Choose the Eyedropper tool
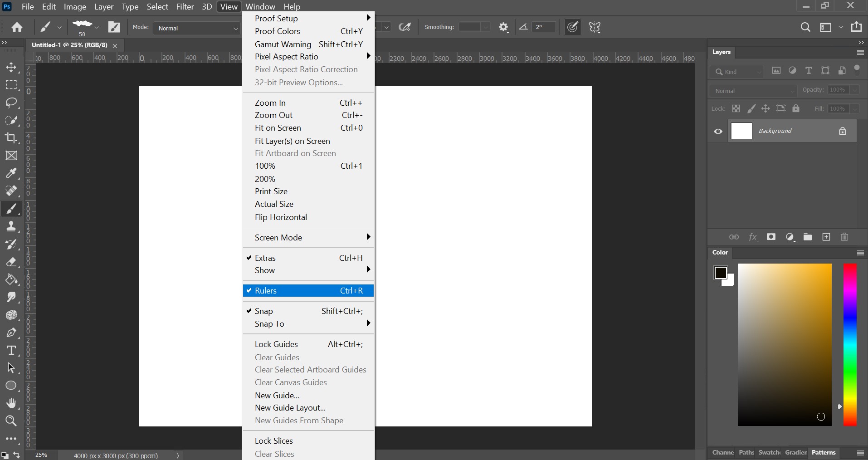Viewport: 868px width, 460px height. click(11, 173)
